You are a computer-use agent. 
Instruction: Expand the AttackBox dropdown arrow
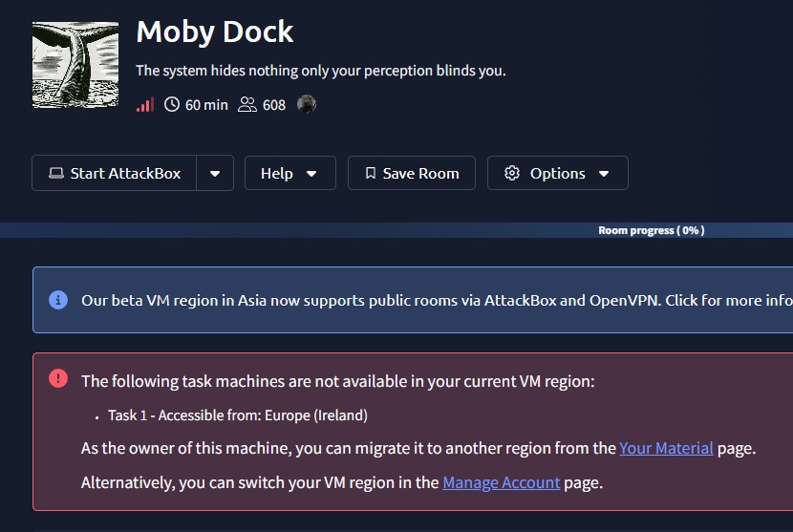[215, 174]
